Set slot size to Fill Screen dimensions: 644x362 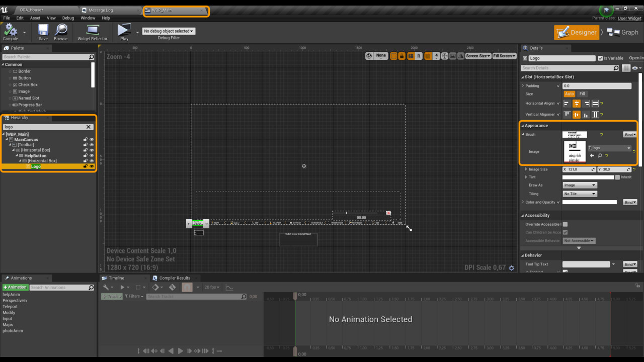coord(582,94)
